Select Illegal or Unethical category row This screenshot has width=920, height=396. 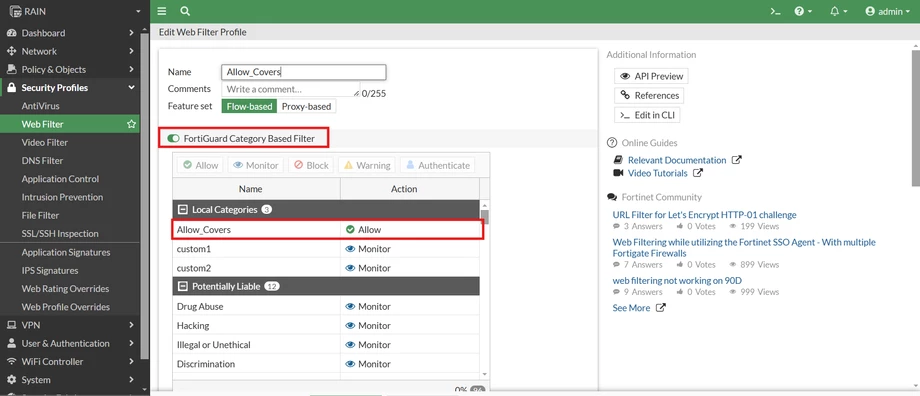click(x=326, y=345)
